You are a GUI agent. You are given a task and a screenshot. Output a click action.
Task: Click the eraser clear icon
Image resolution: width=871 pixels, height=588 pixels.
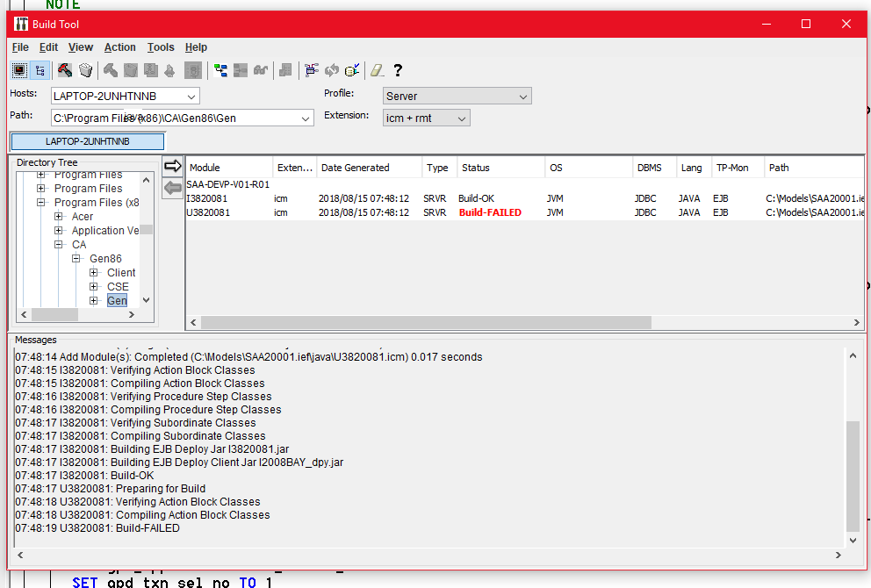click(x=378, y=70)
